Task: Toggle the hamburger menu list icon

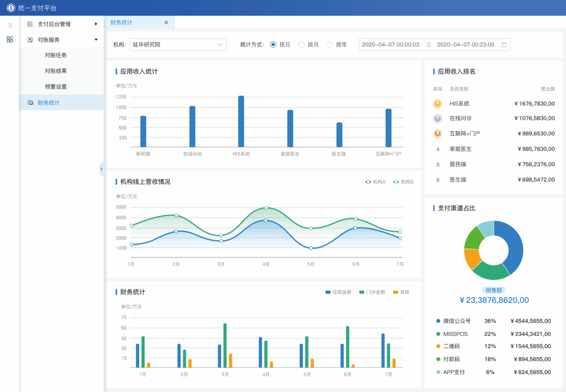Action: point(9,25)
